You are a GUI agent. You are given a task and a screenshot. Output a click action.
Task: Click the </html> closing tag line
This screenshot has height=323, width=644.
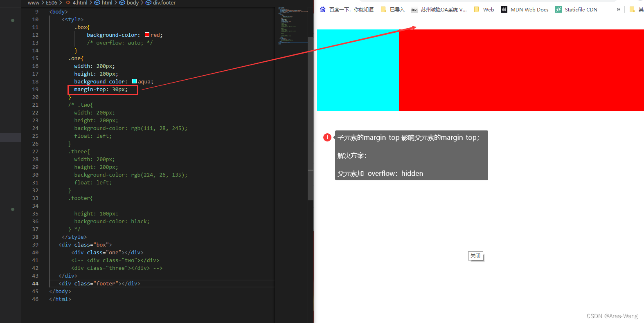(x=60, y=299)
